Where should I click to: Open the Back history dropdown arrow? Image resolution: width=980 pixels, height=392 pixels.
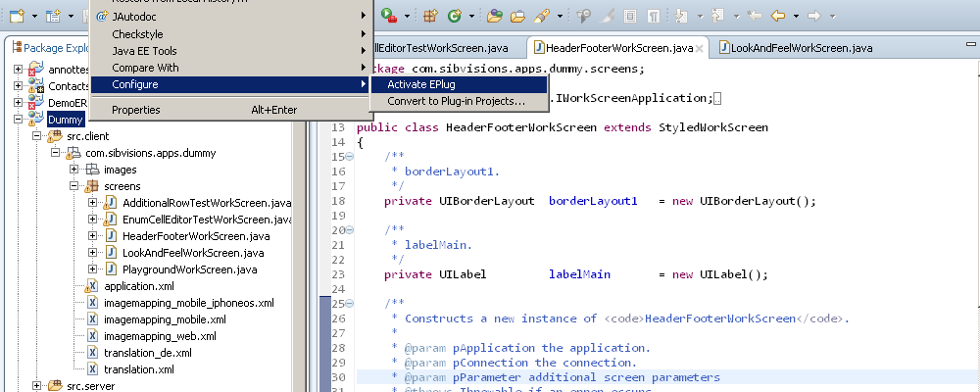pyautogui.click(x=796, y=17)
